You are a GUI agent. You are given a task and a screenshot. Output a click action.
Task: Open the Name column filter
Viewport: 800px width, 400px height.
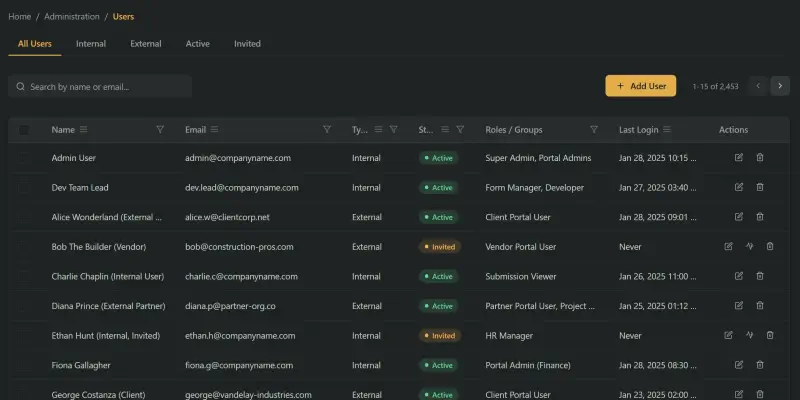160,130
